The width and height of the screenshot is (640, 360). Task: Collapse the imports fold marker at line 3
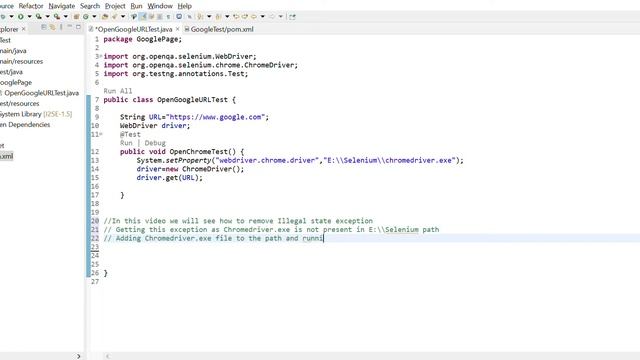[101, 56]
